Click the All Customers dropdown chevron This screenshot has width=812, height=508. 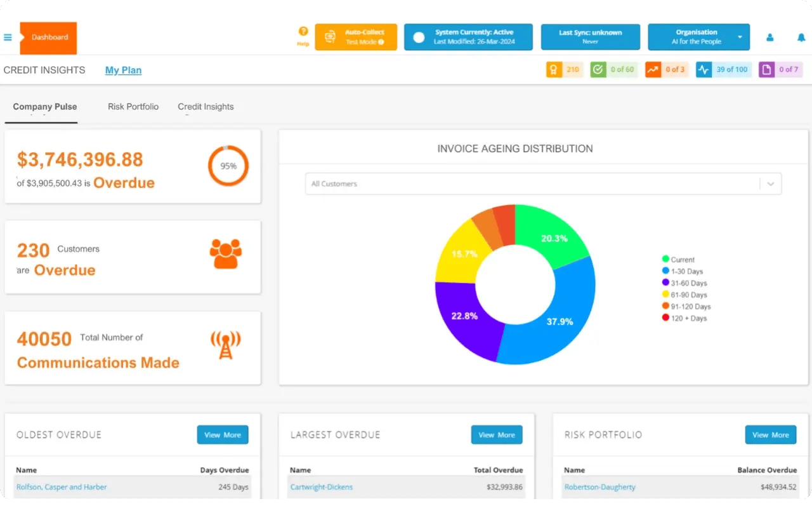click(771, 184)
